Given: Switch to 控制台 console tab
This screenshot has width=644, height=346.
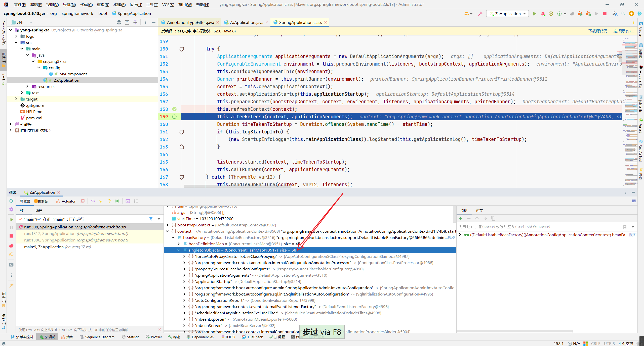Looking at the screenshot, I should (x=41, y=201).
